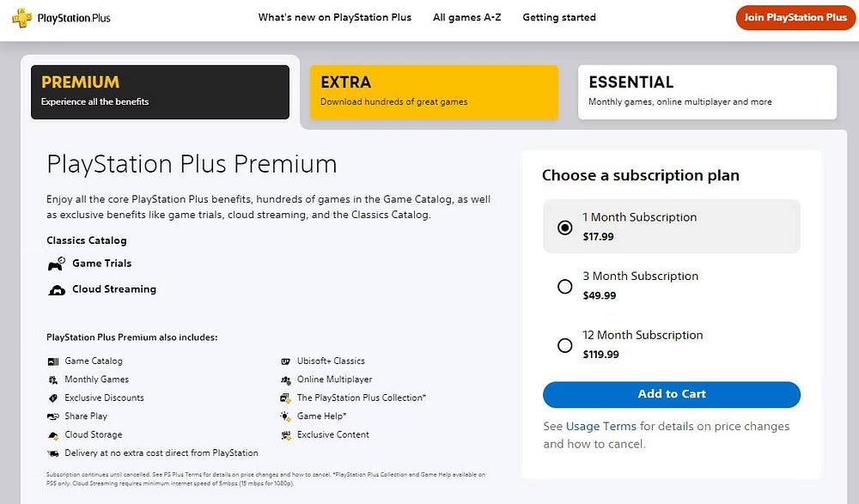This screenshot has width=859, height=504.
Task: Select the Monthly Games icon
Action: tap(52, 379)
